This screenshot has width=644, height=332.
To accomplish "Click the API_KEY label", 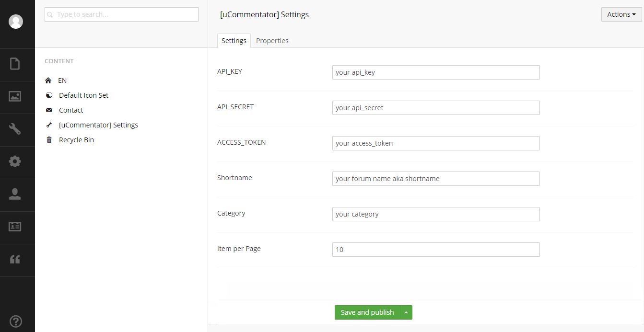I will tap(230, 71).
